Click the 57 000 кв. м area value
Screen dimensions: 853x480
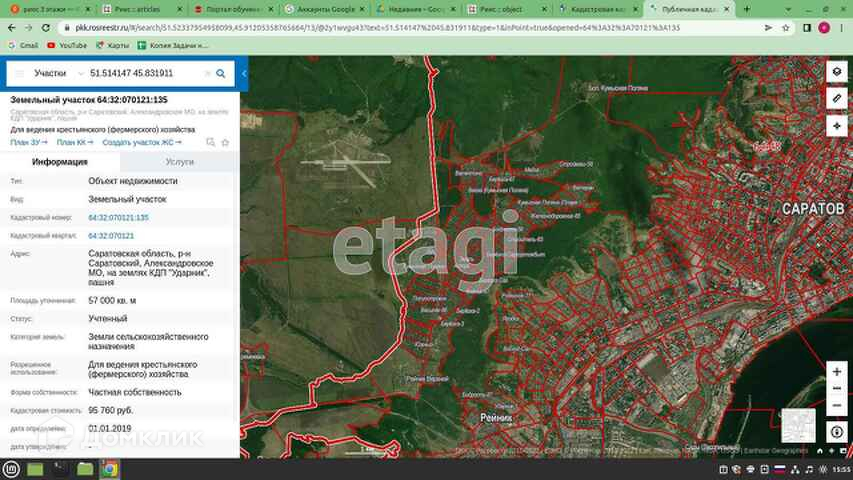click(112, 300)
